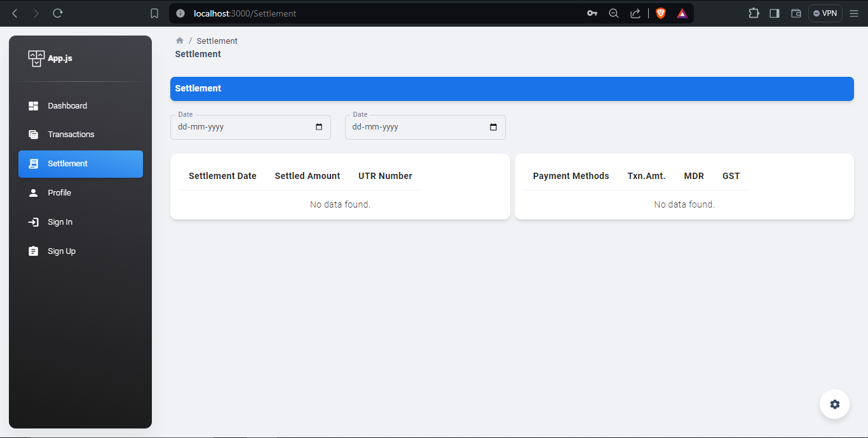Click the Profile person icon in the sidebar
Image resolution: width=868 pixels, height=438 pixels.
34,193
